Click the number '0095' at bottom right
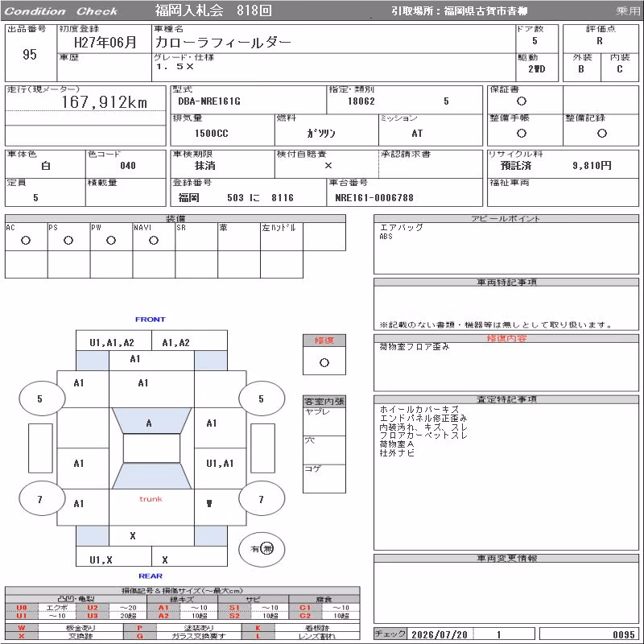Viewport: 644px width, 644px height. (623, 634)
